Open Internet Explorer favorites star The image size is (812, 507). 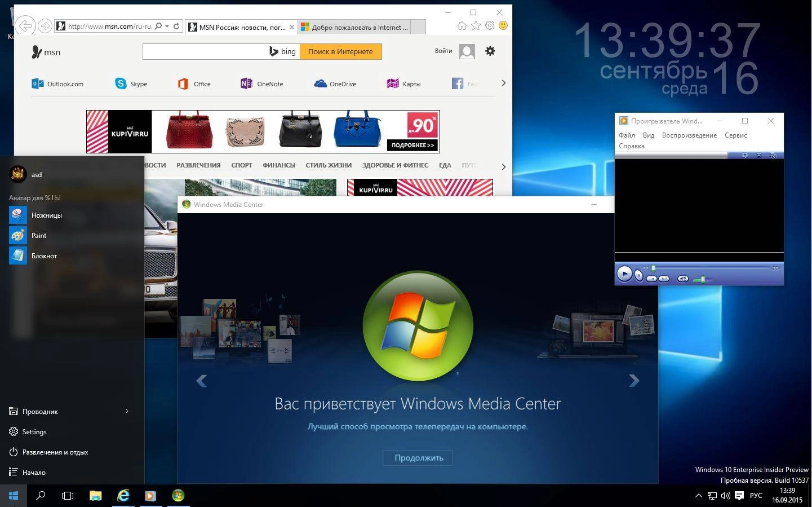476,26
